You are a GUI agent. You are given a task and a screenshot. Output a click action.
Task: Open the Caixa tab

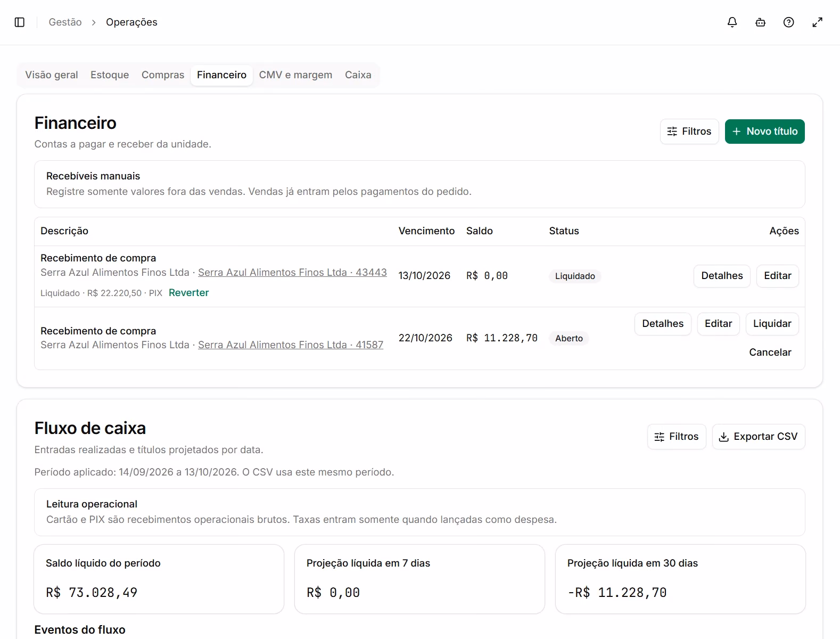point(358,75)
